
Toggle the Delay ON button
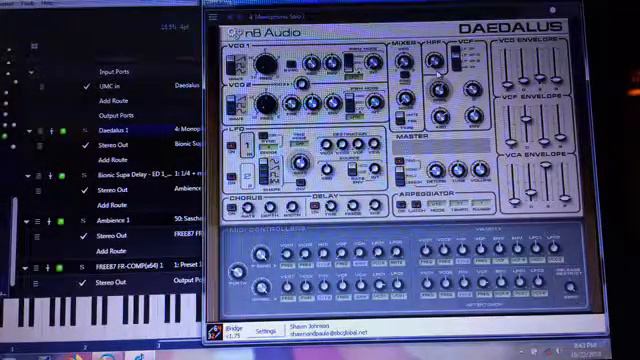[314, 206]
